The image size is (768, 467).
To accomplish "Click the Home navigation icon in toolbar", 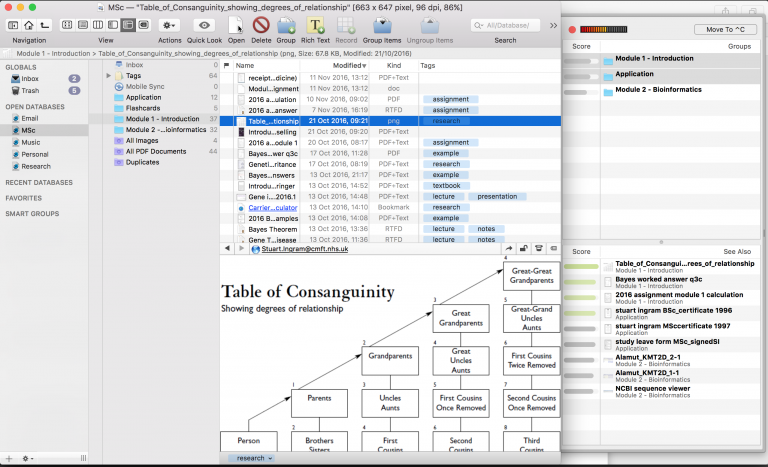I will tap(29, 25).
